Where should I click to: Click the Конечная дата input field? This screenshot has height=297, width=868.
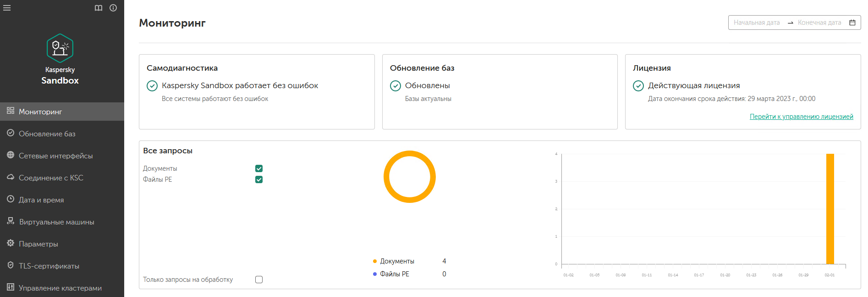(819, 22)
